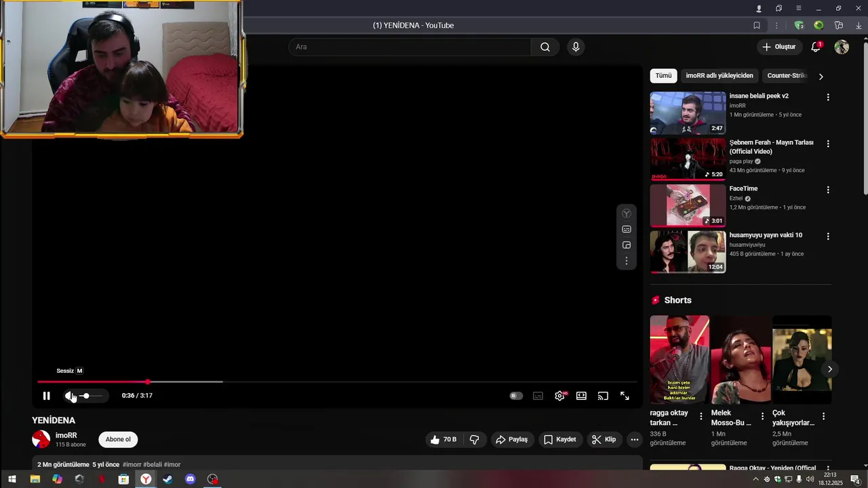Viewport: 868px width, 488px height.
Task: Open options for FaceTime video
Action: pos(828,190)
